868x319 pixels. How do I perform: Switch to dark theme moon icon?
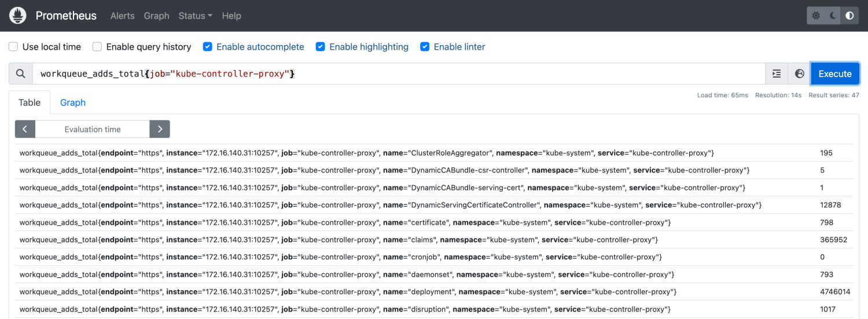point(833,16)
